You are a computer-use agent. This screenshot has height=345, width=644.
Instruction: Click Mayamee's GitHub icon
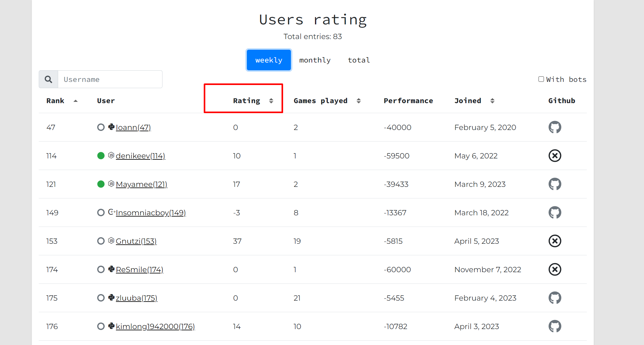(555, 184)
